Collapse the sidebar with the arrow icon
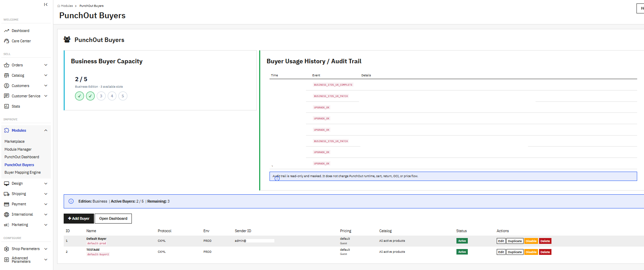644x270 pixels. (x=46, y=4)
